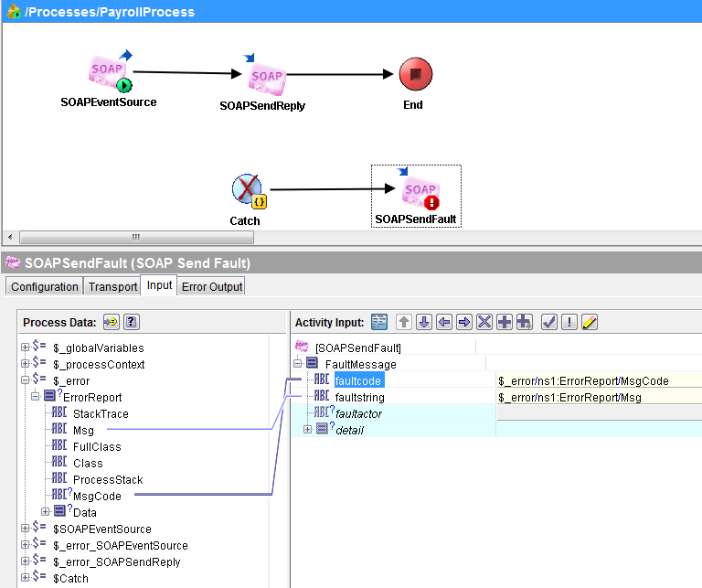Click the add child plus button
This screenshot has height=588, width=702.
[x=525, y=322]
